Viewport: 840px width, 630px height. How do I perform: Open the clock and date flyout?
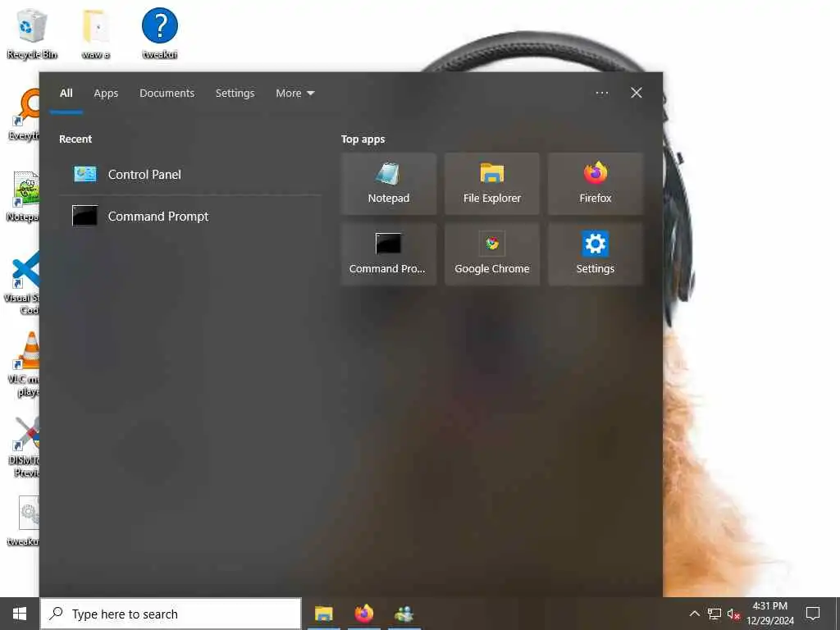point(769,614)
